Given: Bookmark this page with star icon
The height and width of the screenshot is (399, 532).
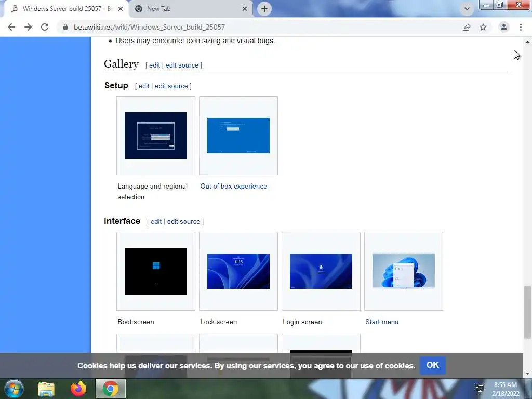Looking at the screenshot, I should 483,27.
